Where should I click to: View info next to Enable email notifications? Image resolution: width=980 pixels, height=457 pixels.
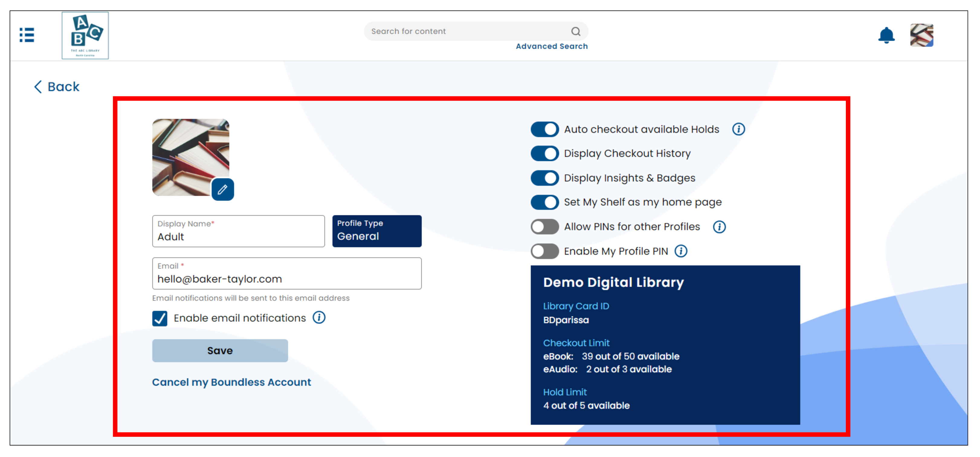point(319,318)
